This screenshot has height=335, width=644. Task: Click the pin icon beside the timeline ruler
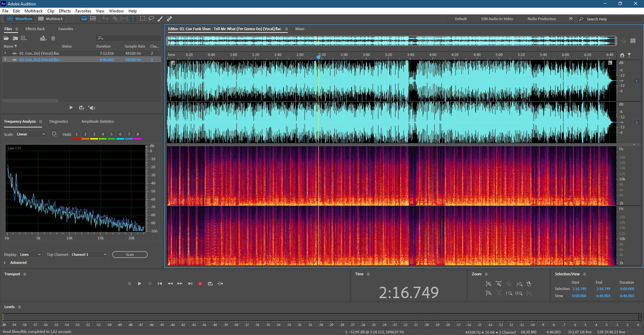[629, 55]
